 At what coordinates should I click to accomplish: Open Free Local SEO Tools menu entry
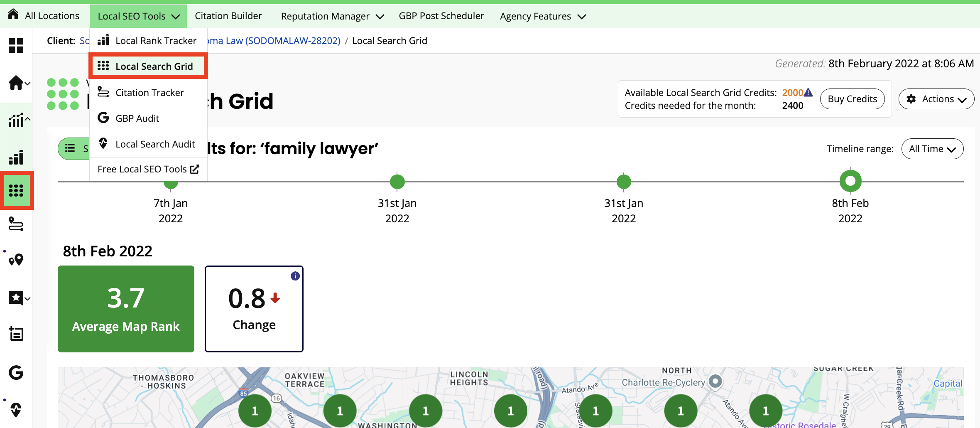point(148,169)
